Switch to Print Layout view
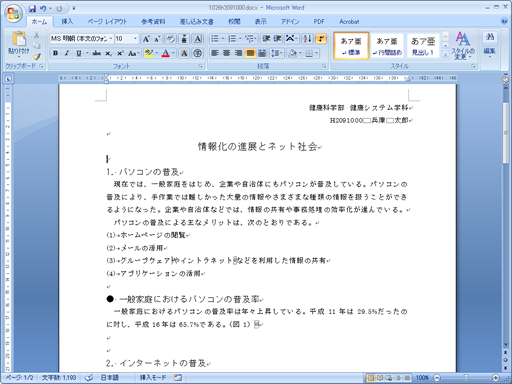The image size is (512, 384). click(370, 378)
